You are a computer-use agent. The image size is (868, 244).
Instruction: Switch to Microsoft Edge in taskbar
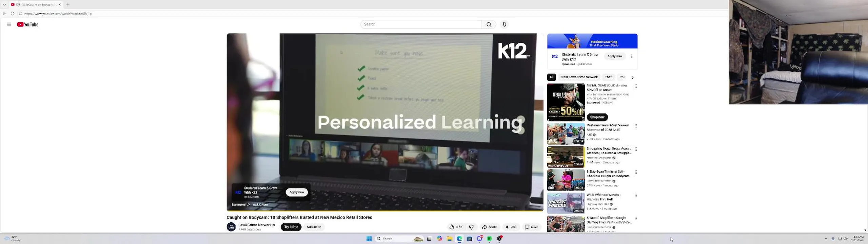point(459,239)
